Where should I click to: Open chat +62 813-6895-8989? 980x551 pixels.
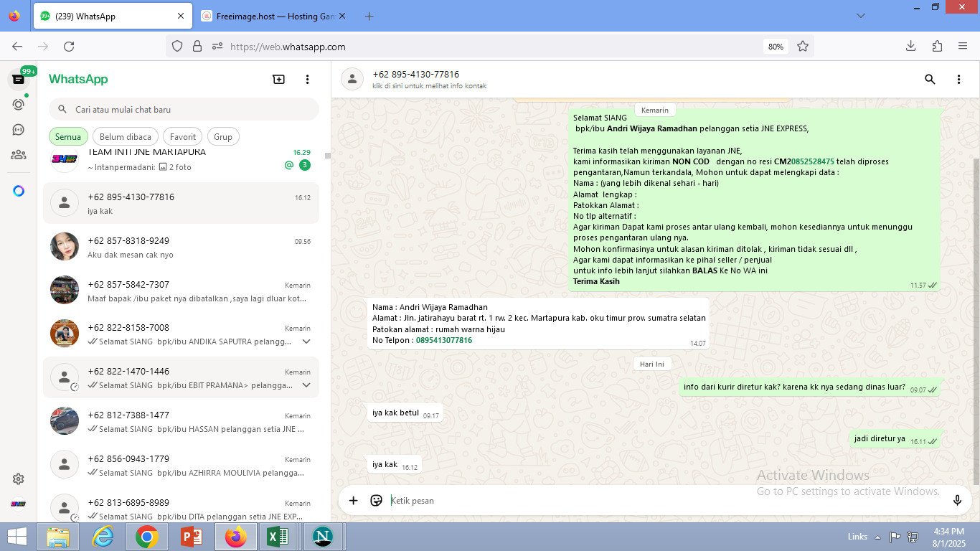pos(181,505)
